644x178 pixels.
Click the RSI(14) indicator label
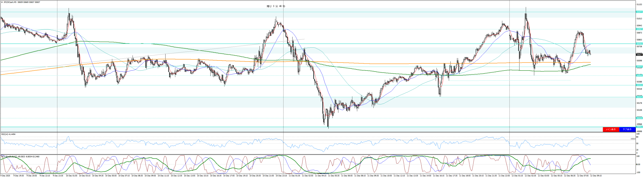pyautogui.click(x=8, y=134)
